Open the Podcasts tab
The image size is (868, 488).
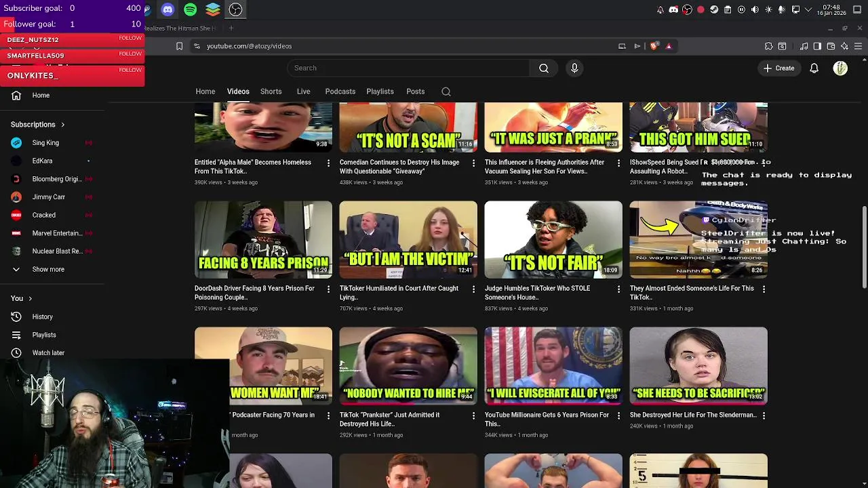(340, 91)
